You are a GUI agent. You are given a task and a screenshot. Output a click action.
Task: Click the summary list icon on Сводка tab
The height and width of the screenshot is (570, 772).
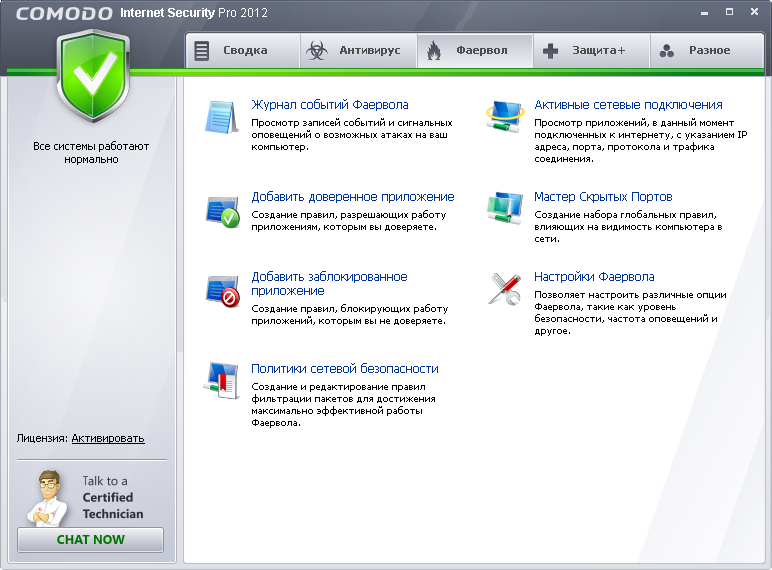pos(201,51)
